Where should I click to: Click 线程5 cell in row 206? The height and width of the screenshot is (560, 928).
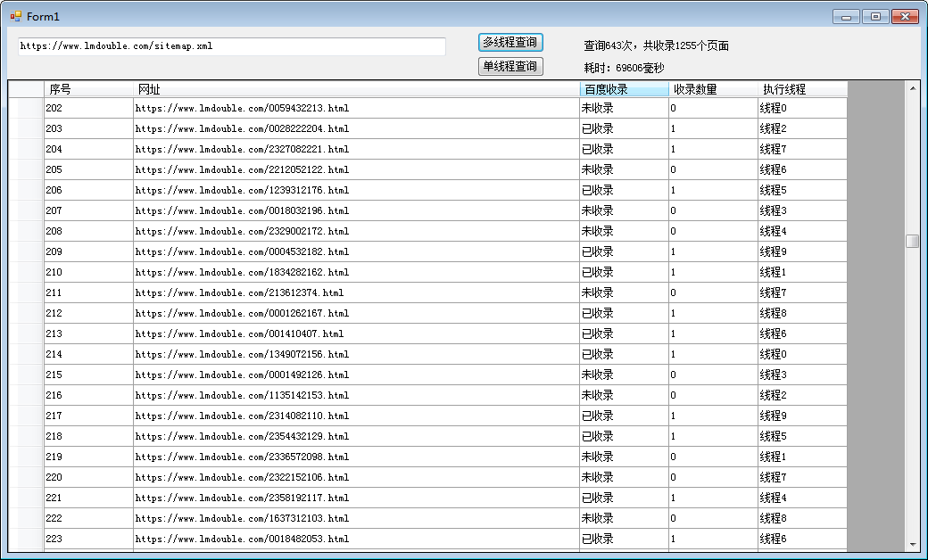(802, 190)
